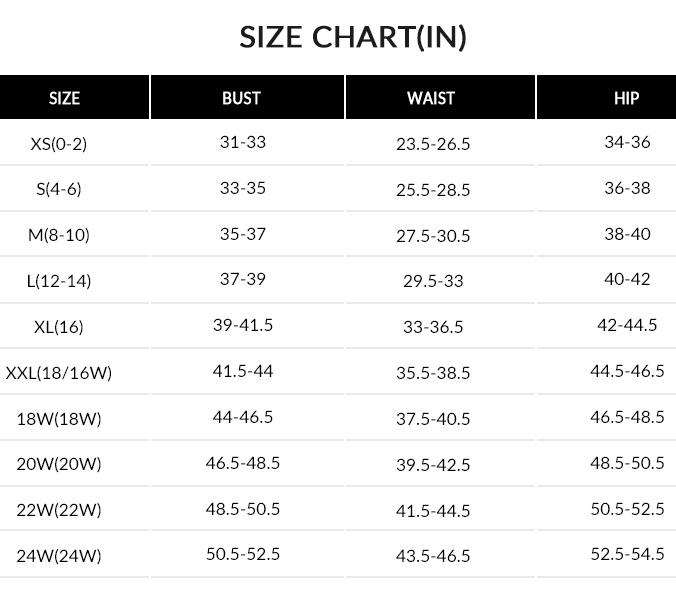This screenshot has width=676, height=600.
Task: Click the 52.5-54.5 hip measurement cell
Action: coord(627,554)
